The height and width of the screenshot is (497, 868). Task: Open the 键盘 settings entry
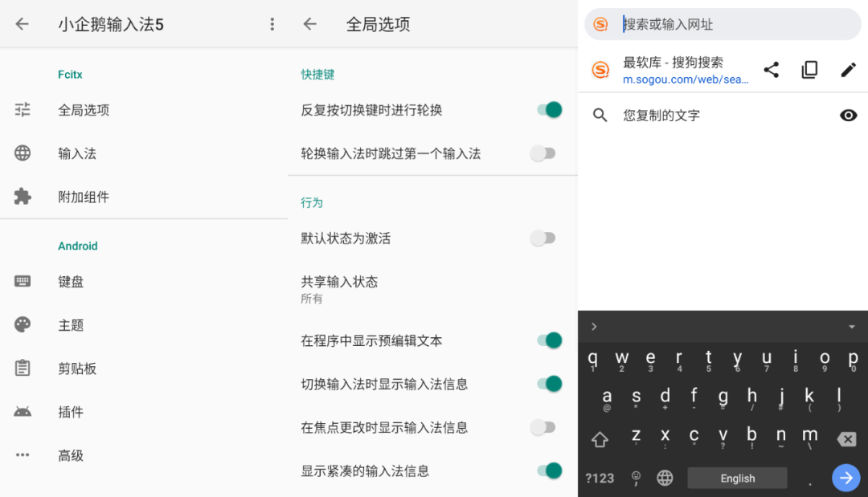[144, 281]
